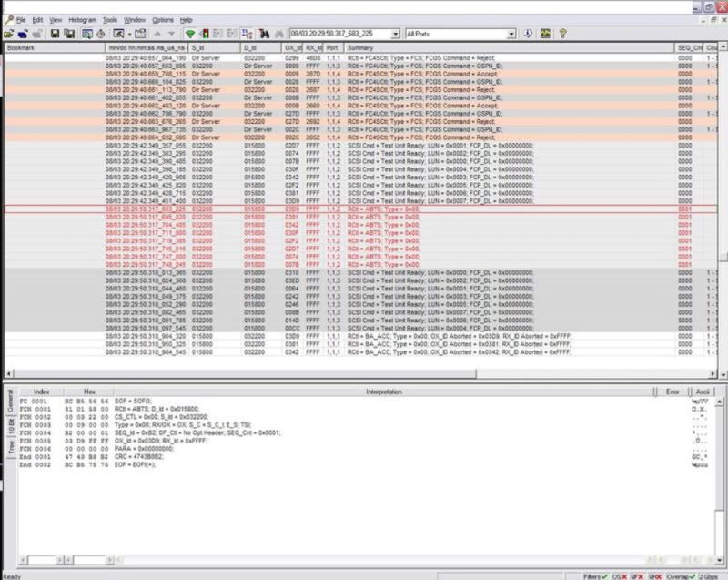728x580 pixels.
Task: Click the first floppy disk save icon
Action: tap(54, 34)
